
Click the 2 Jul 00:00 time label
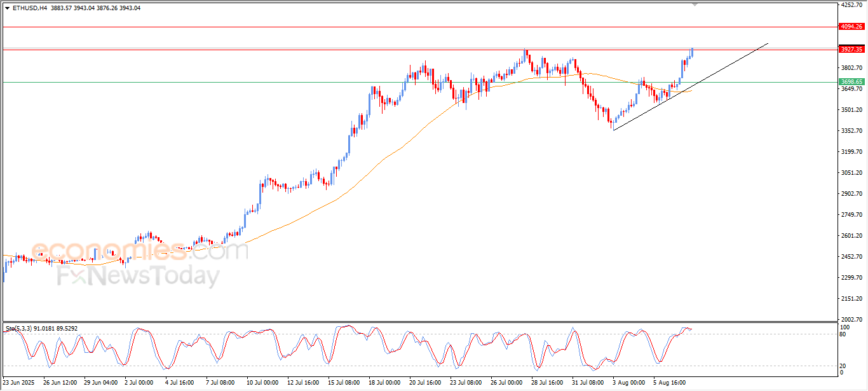(x=140, y=383)
